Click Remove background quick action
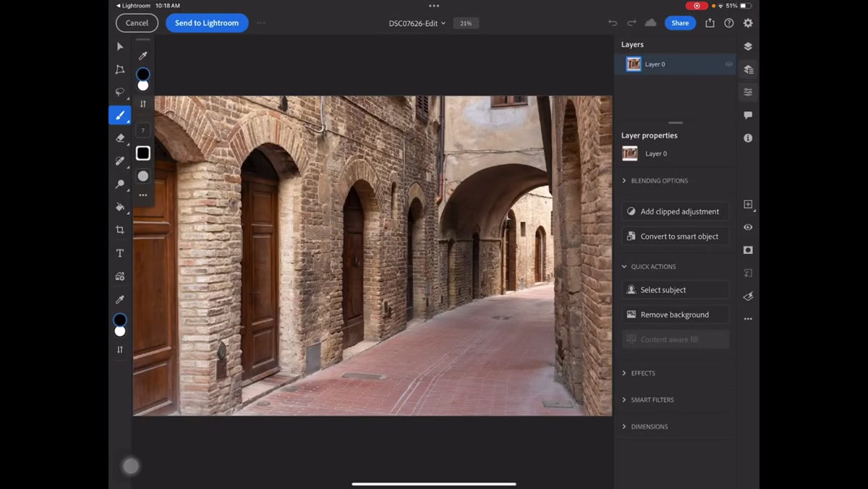This screenshot has height=489, width=868. pos(676,315)
